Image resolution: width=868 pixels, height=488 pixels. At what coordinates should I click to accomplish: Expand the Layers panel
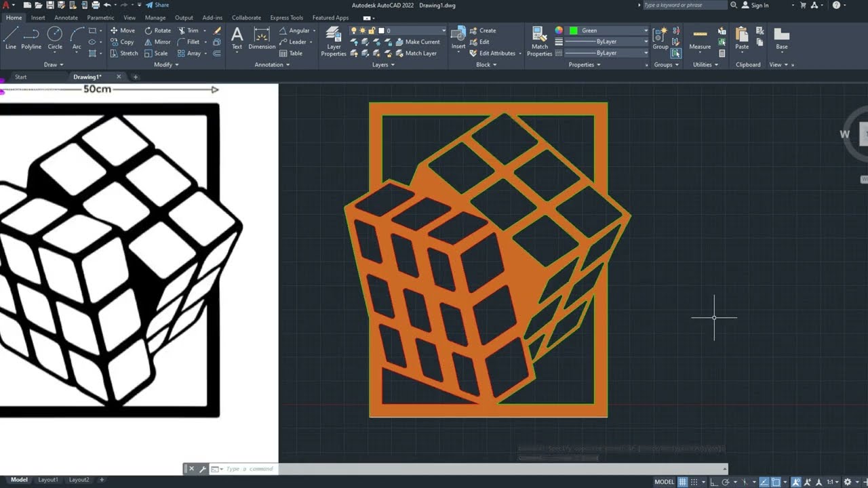383,64
